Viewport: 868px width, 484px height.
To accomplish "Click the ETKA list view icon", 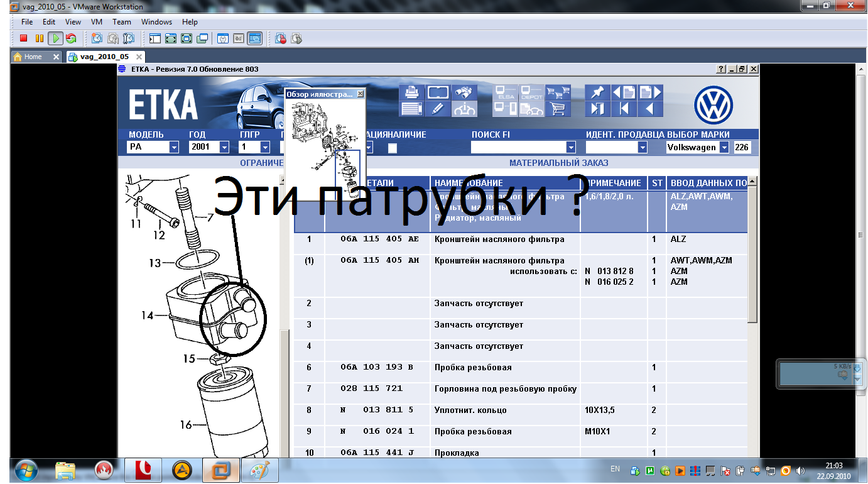I will tap(411, 109).
